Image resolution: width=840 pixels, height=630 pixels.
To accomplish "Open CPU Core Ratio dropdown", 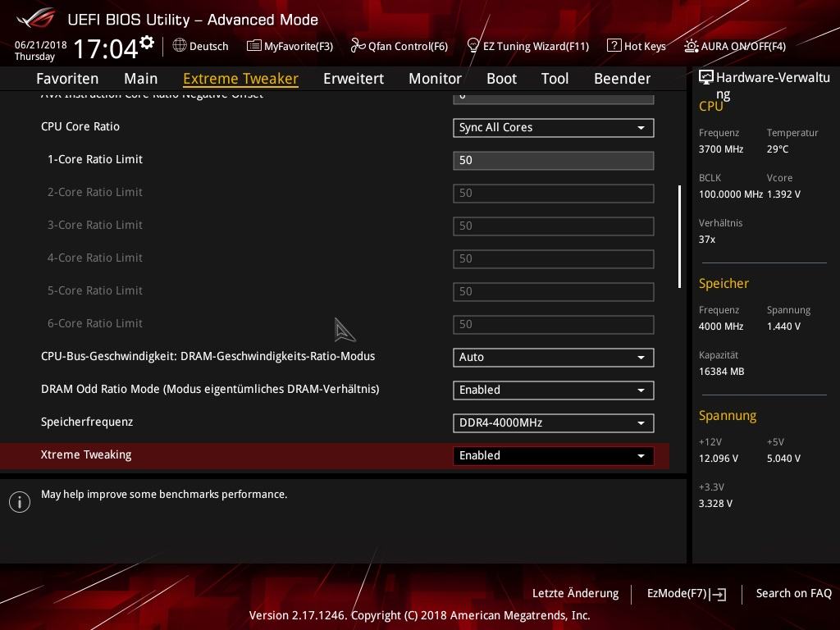I will click(x=554, y=127).
